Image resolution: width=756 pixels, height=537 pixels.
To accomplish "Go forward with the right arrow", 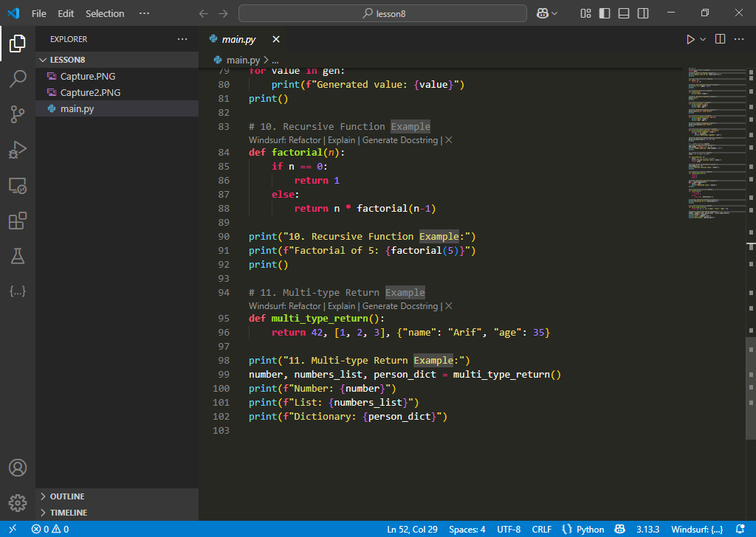I will (x=223, y=13).
